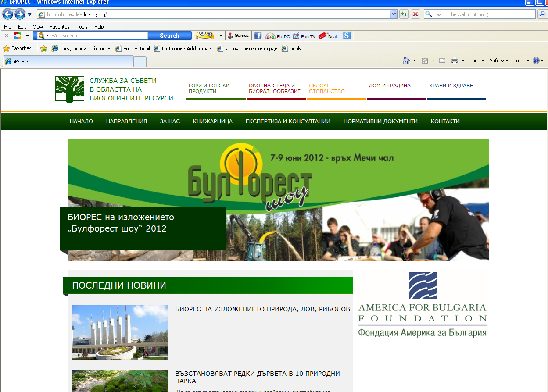Click the America for Bulgaria Foundation logo
The image size is (548, 392).
423,304
